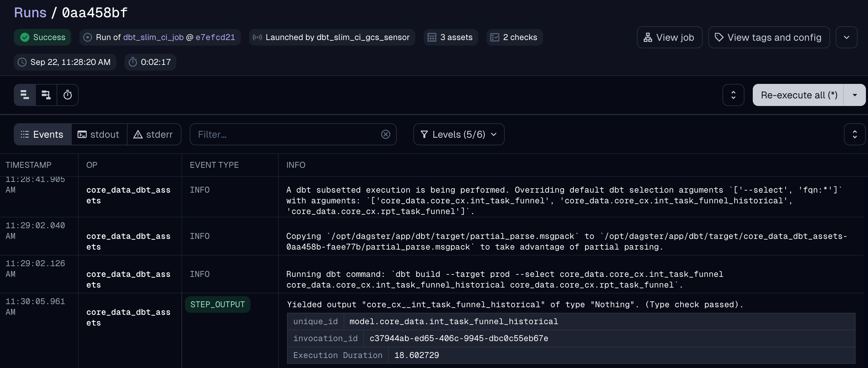Click the STEP_OUTPUT event type badge

pyautogui.click(x=218, y=304)
